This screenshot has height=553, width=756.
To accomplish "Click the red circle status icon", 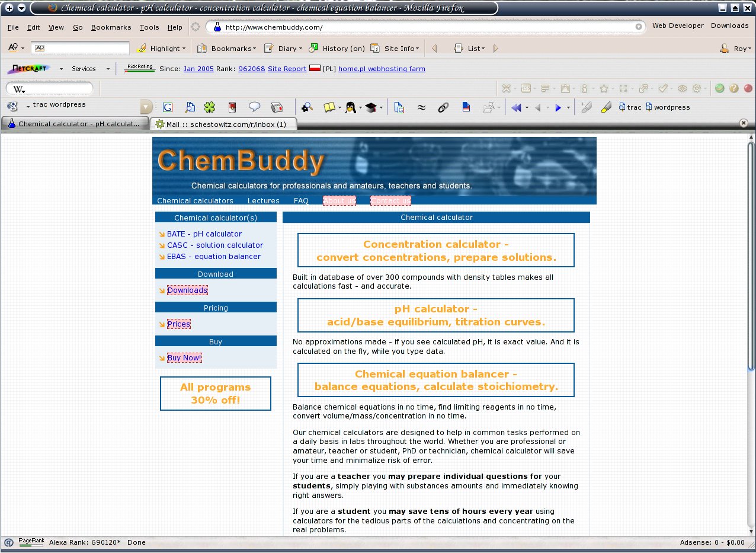I will tap(748, 88).
